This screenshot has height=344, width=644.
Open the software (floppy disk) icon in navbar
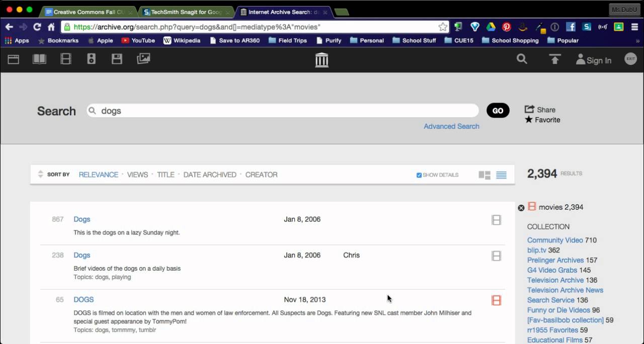(117, 59)
